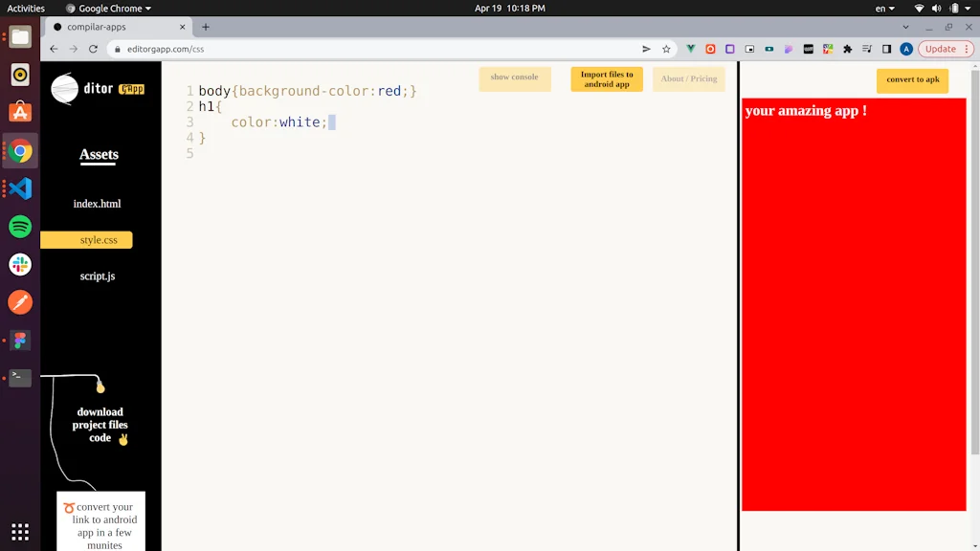Viewport: 980px width, 551px height.
Task: Click the Vue DevTools extension icon
Action: pyautogui.click(x=690, y=49)
